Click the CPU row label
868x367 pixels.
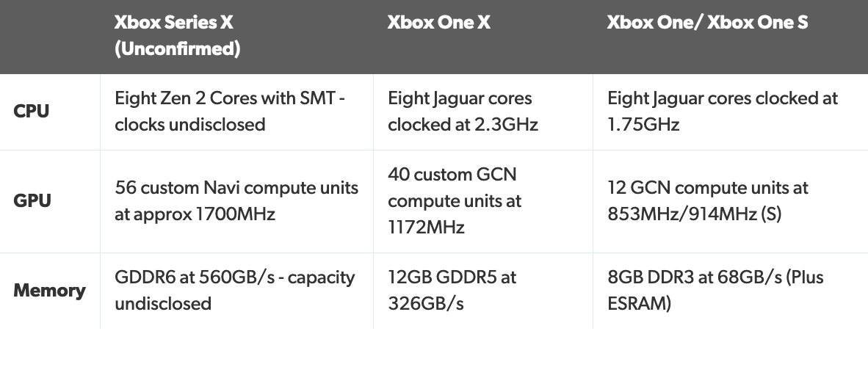pyautogui.click(x=31, y=112)
